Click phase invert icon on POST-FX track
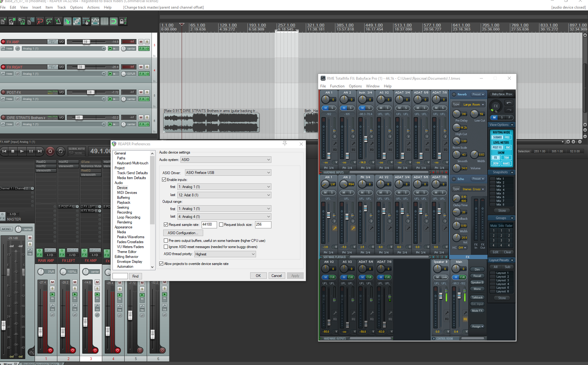Screen dimensions: 588x365 (x=18, y=99)
